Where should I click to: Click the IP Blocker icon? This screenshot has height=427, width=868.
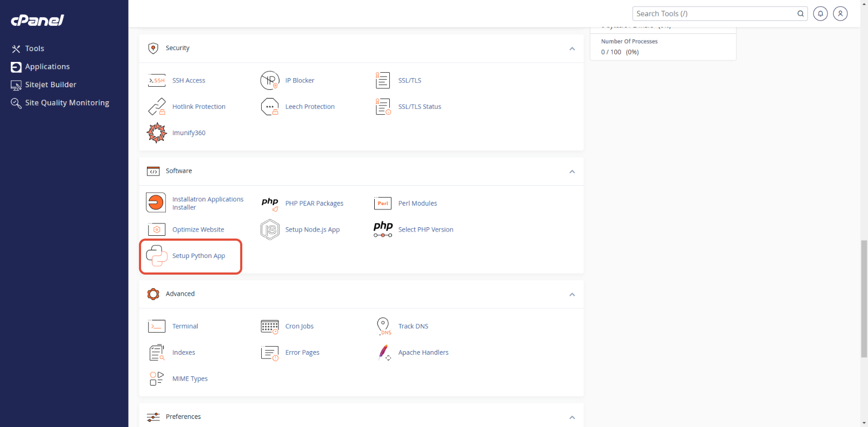(270, 81)
